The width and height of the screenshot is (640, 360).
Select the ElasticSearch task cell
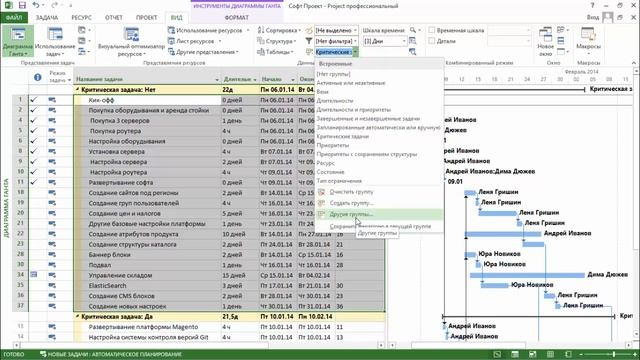point(147,286)
